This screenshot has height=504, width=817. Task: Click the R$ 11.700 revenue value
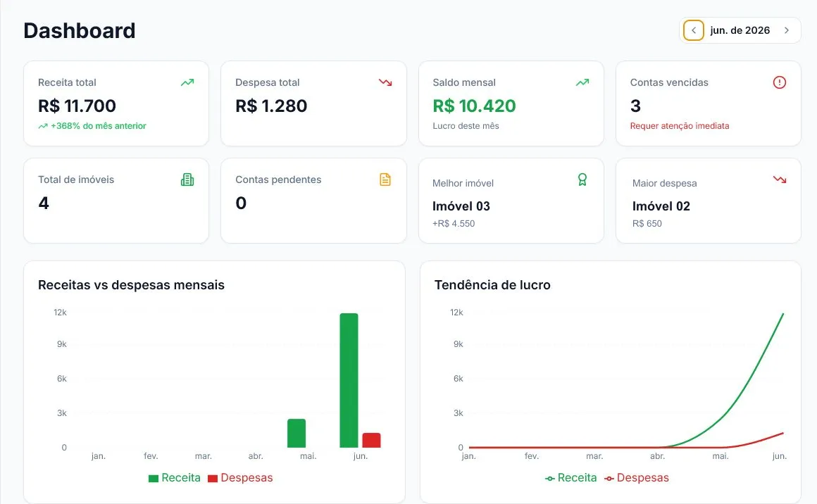(x=77, y=106)
